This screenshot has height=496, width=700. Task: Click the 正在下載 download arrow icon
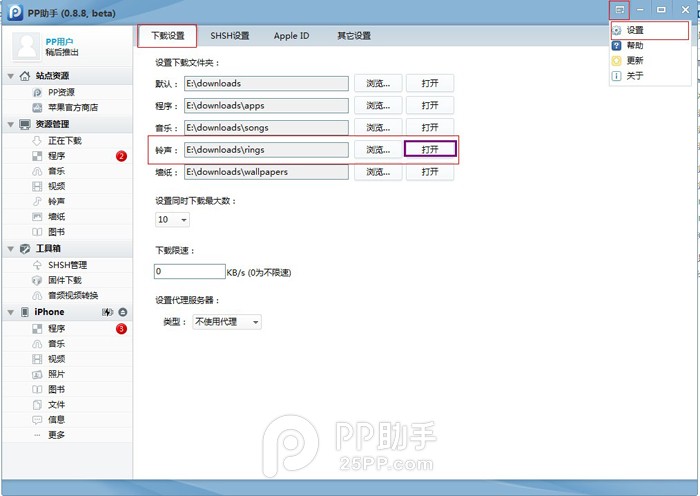click(37, 141)
